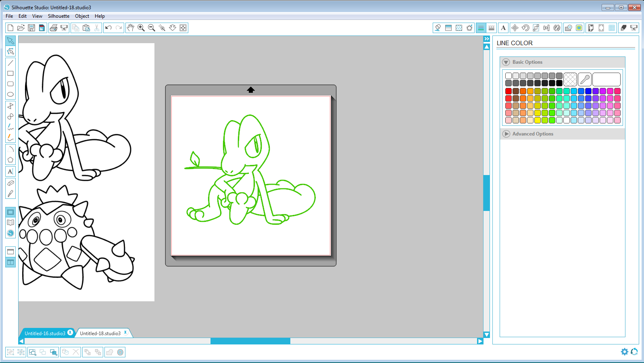Toggle the Line Color panel button

[x=481, y=28]
